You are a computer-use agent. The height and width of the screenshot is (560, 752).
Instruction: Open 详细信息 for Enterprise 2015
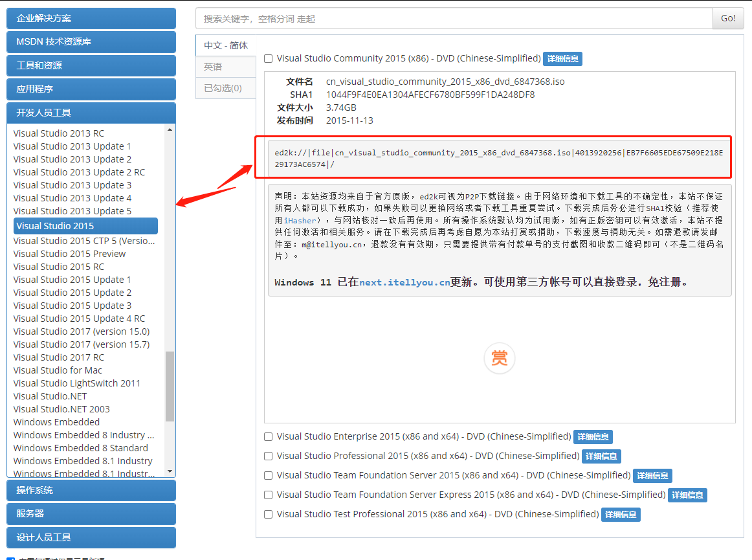pyautogui.click(x=593, y=437)
